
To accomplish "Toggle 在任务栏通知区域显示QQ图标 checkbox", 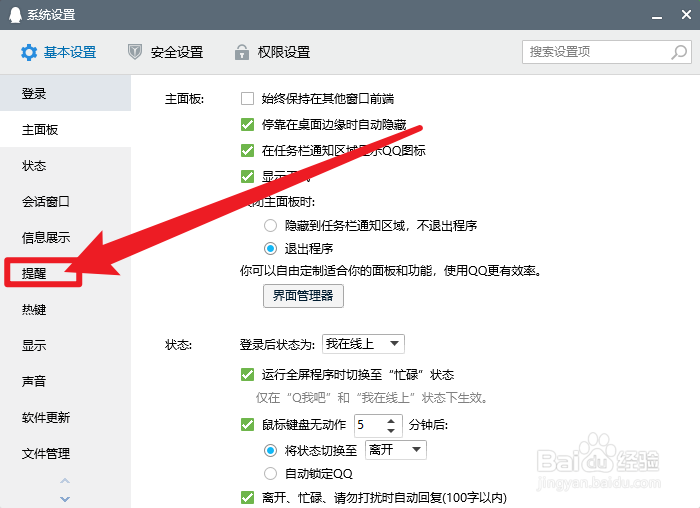I will pyautogui.click(x=247, y=150).
